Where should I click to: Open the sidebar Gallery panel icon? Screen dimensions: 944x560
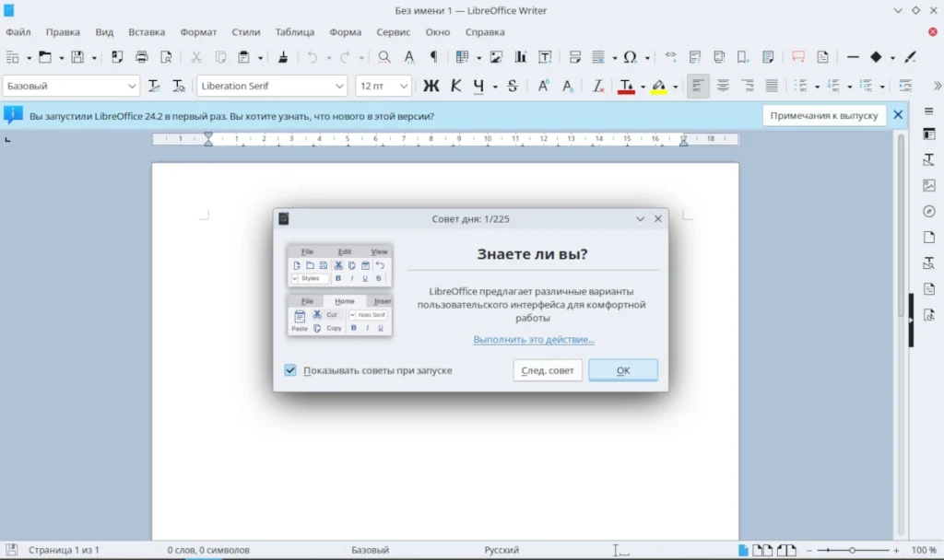[x=929, y=185]
